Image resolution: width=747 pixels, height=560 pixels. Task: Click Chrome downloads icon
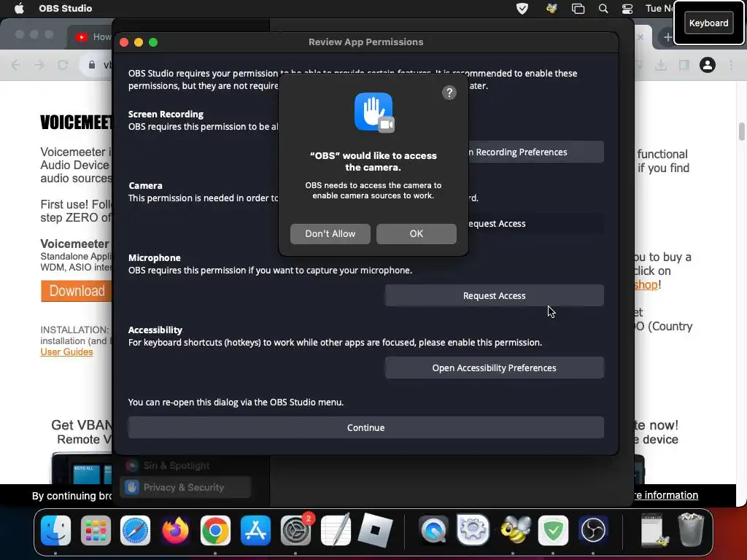[x=661, y=65]
